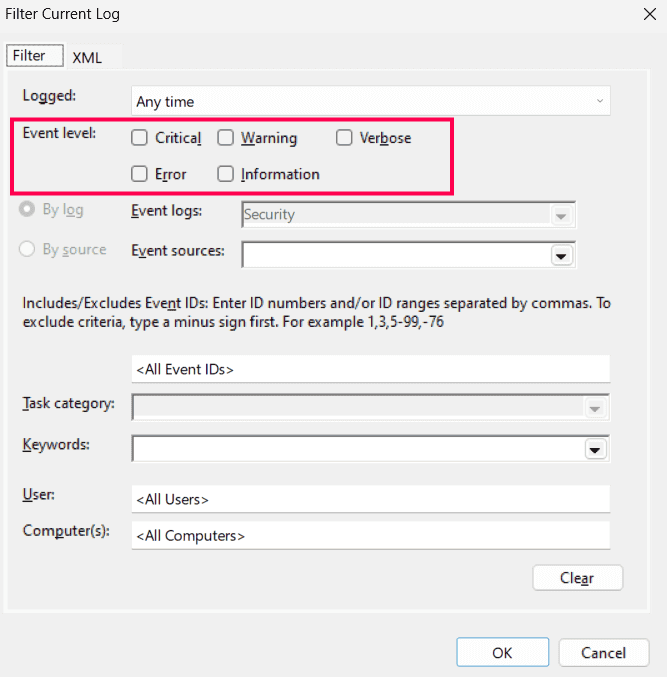Open the Event sources dropdown arrow
The image size is (667, 677).
pyautogui.click(x=561, y=256)
